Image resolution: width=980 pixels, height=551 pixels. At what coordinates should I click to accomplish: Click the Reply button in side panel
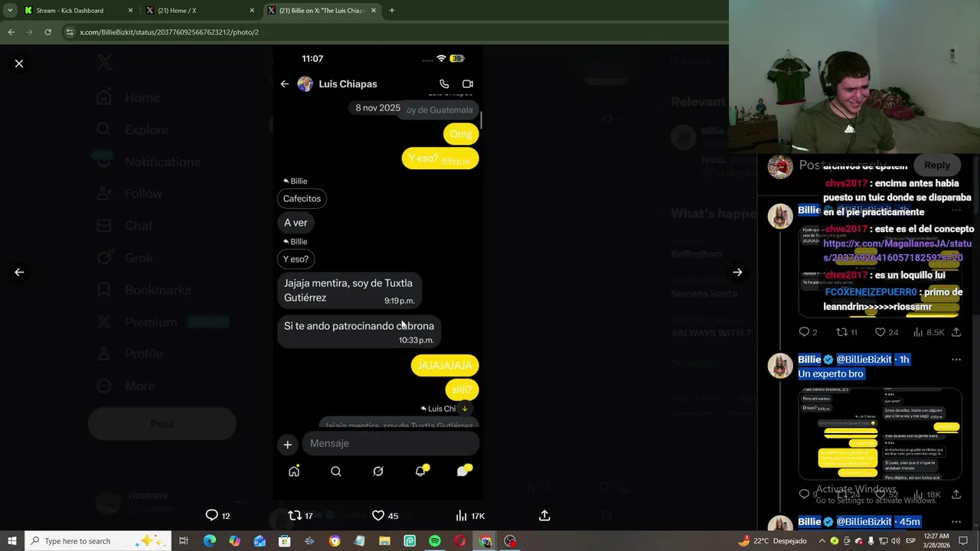pos(936,165)
